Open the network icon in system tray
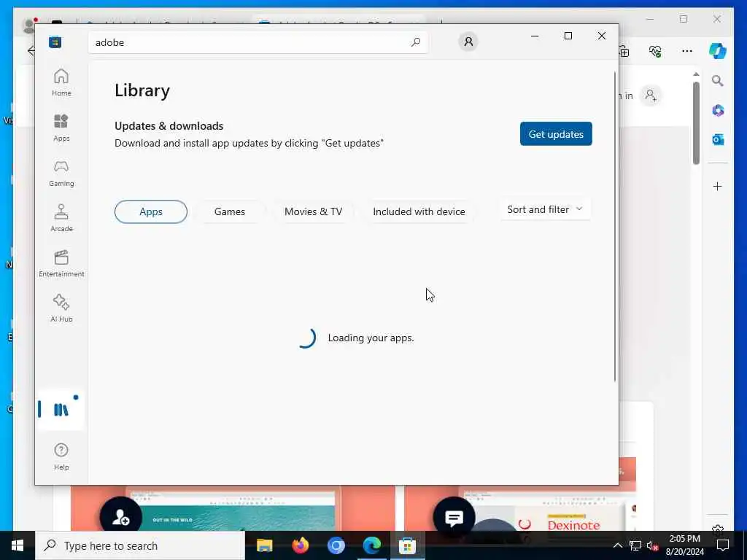 (635, 545)
